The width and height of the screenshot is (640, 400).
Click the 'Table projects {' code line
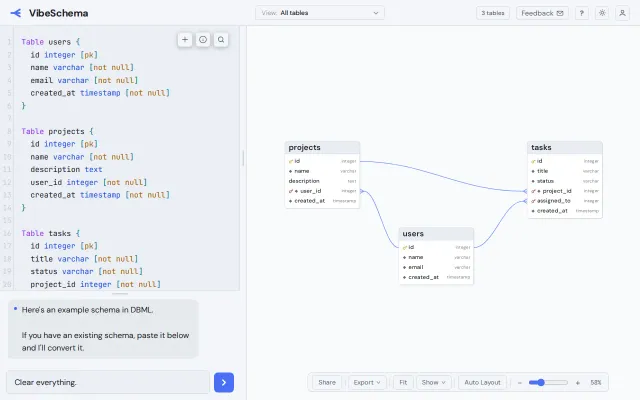pos(58,131)
